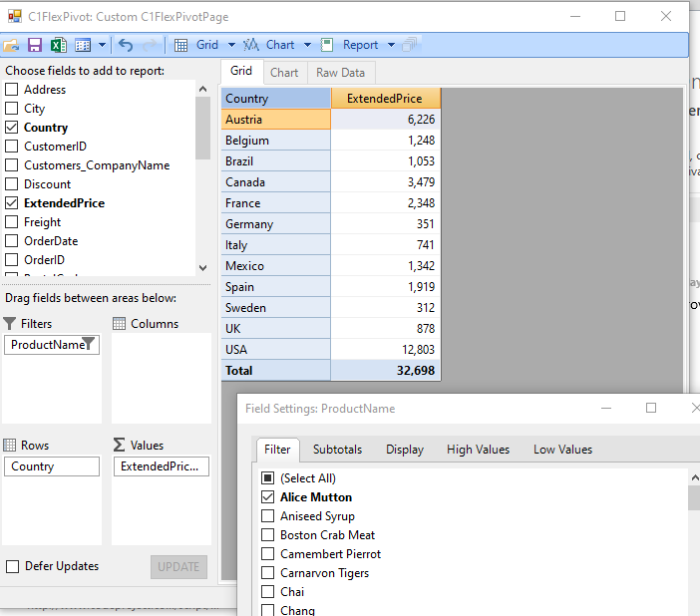Check the City field checkbox
This screenshot has height=616, width=700.
(12, 108)
